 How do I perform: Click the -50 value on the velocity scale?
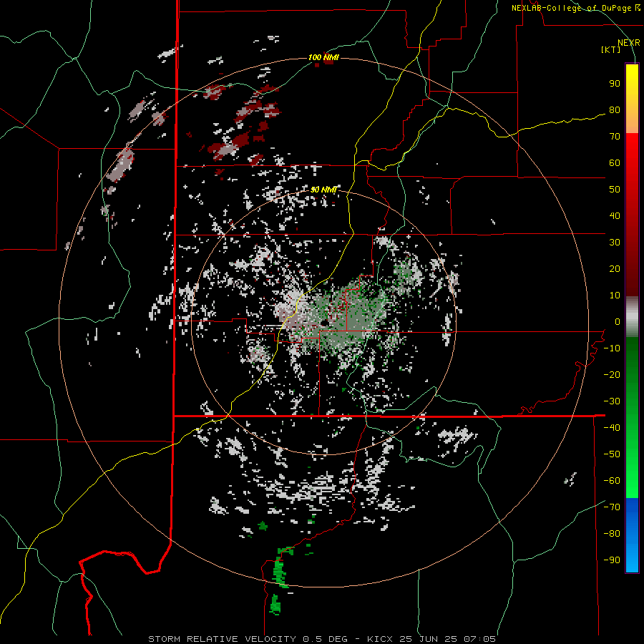coord(612,454)
